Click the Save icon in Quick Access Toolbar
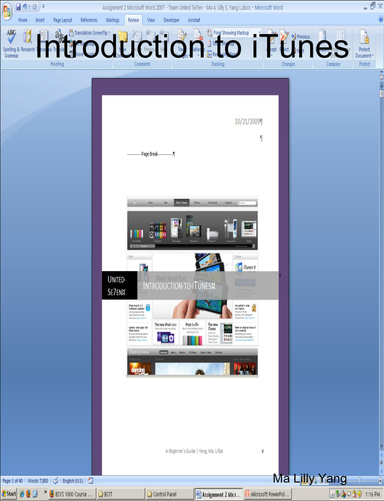The width and height of the screenshot is (384, 501). (x=18, y=7)
